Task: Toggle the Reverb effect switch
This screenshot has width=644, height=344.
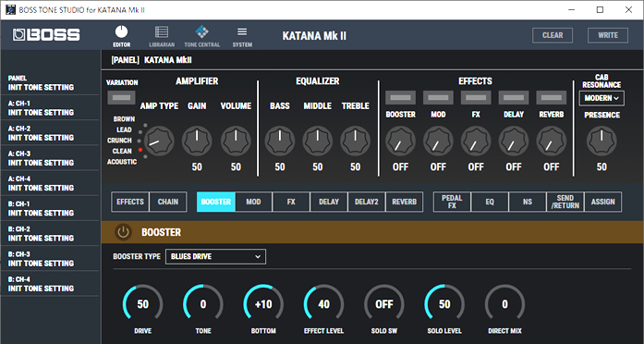Action: [x=552, y=97]
